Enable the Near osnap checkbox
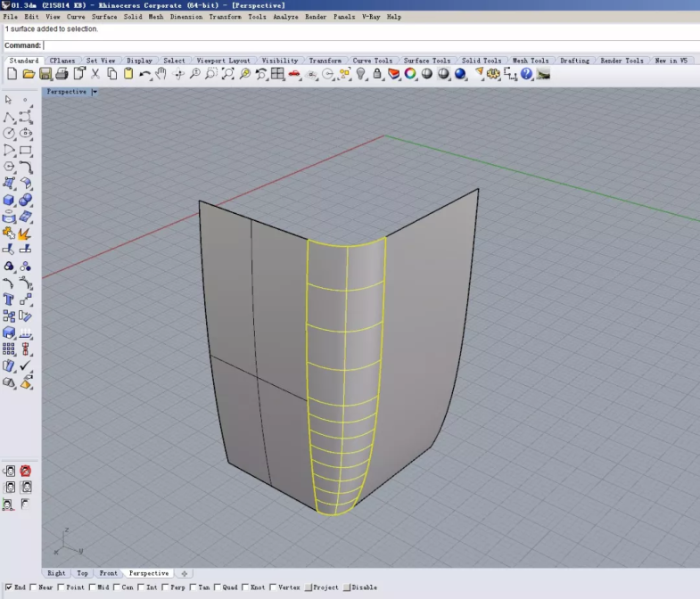Image resolution: width=700 pixels, height=599 pixels. tap(33, 587)
